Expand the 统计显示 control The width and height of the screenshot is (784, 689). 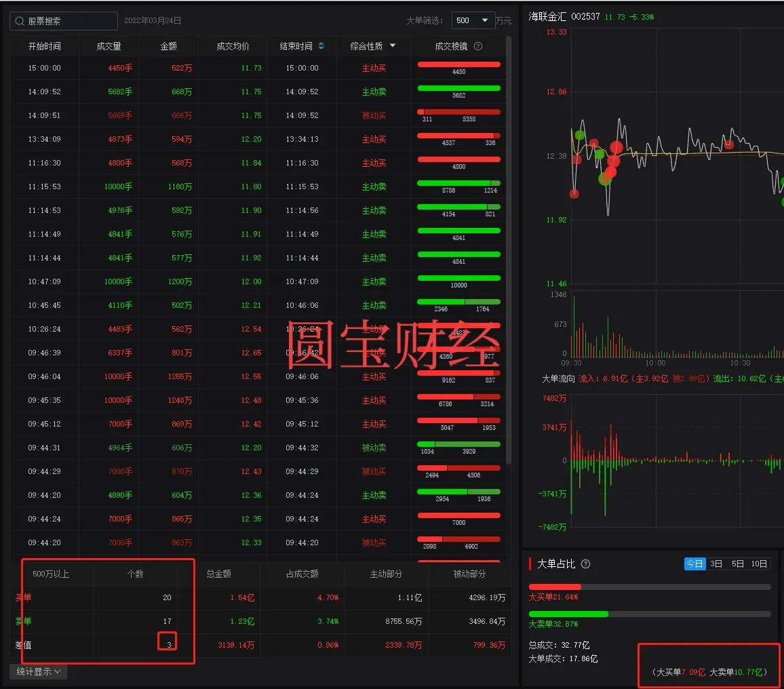[x=38, y=671]
